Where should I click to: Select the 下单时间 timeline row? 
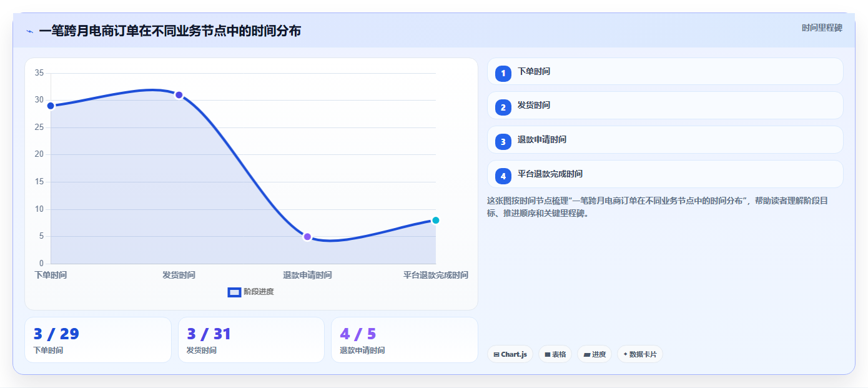[665, 71]
